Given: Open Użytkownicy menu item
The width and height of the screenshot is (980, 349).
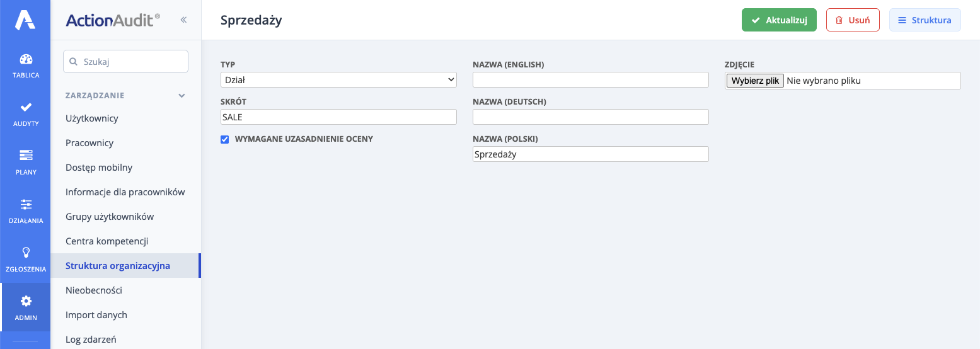Looking at the screenshot, I should click(92, 118).
